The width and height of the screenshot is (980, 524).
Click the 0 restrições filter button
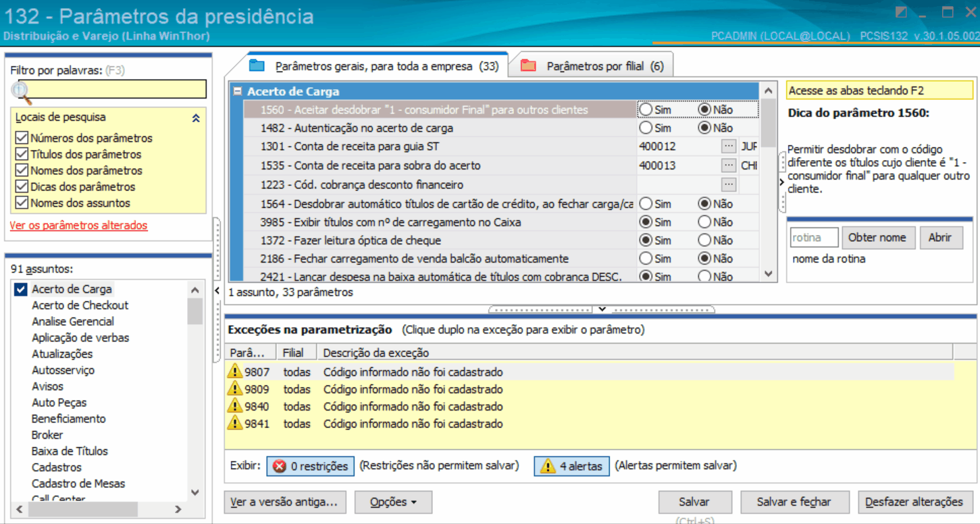pos(310,466)
